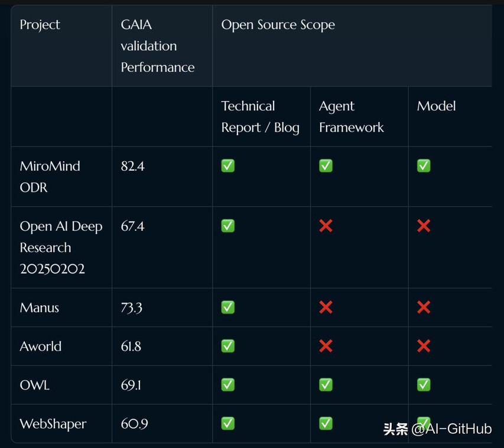Click MiroMind ODR's Agent Framework green checkmark
This screenshot has width=504, height=448.
click(x=326, y=166)
